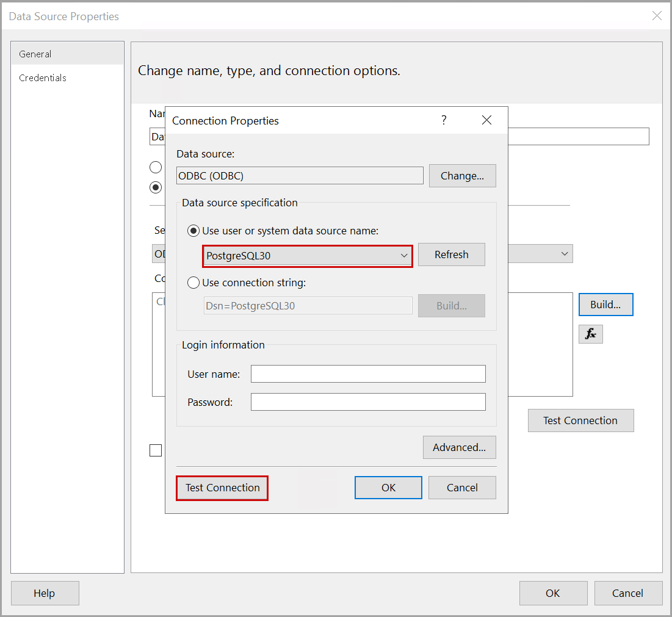Expand the connection type dropdown behind the dialog
This screenshot has height=617, width=672.
pos(565,254)
